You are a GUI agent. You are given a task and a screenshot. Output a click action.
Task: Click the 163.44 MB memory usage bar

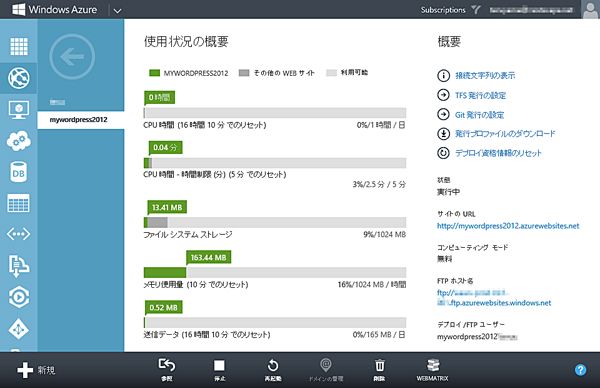point(275,272)
